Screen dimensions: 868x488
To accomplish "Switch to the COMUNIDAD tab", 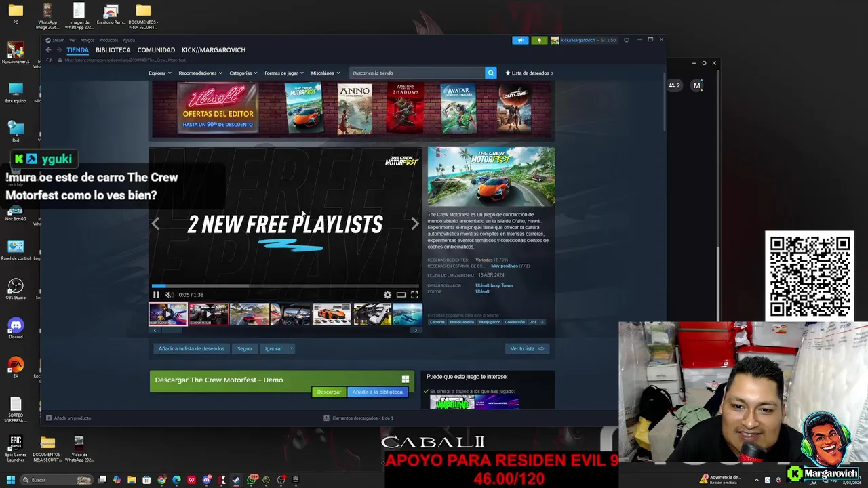I will 156,50.
